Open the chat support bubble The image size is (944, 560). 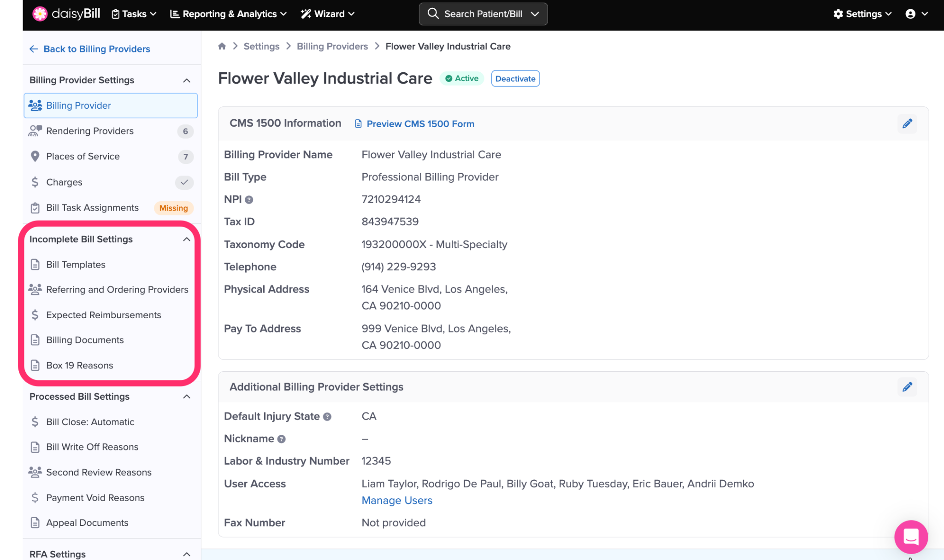tap(911, 537)
